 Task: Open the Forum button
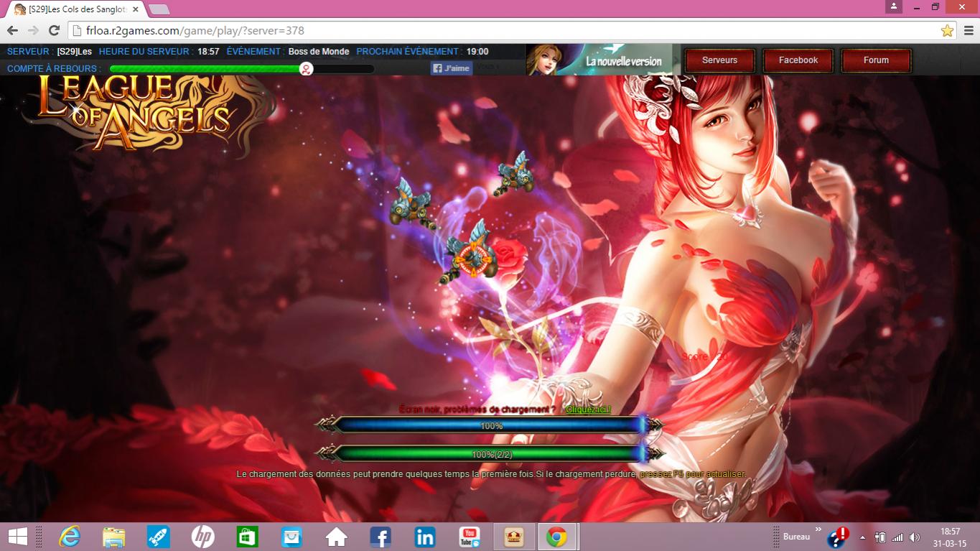876,60
